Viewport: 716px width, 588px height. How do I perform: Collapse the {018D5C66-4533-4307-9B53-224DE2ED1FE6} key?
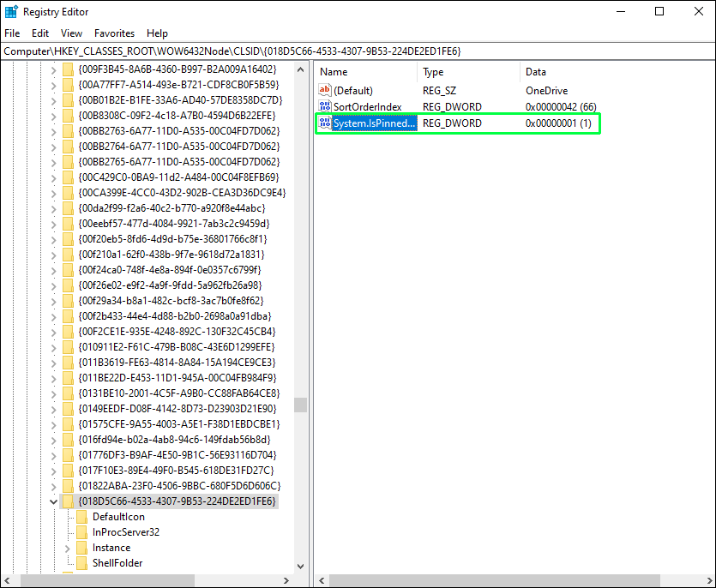pos(53,501)
